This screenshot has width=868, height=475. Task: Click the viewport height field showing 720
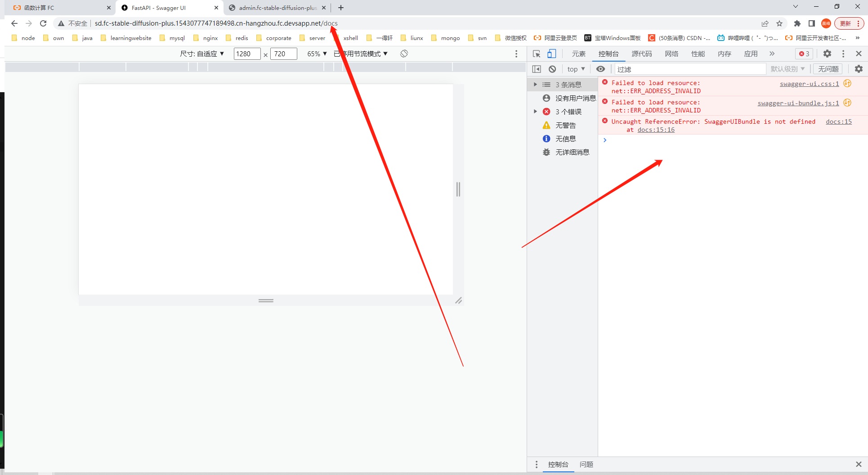pos(283,54)
